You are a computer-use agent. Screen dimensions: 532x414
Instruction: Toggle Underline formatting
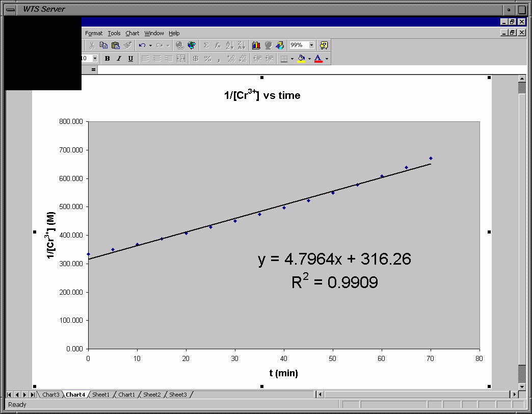point(130,59)
